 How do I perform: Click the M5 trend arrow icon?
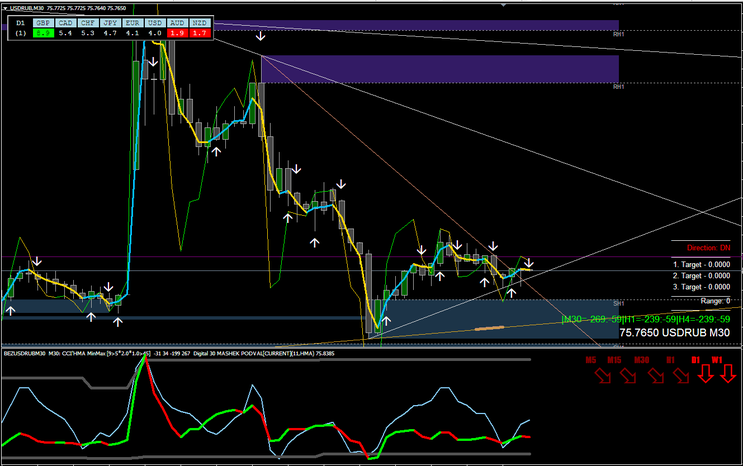pos(603,376)
